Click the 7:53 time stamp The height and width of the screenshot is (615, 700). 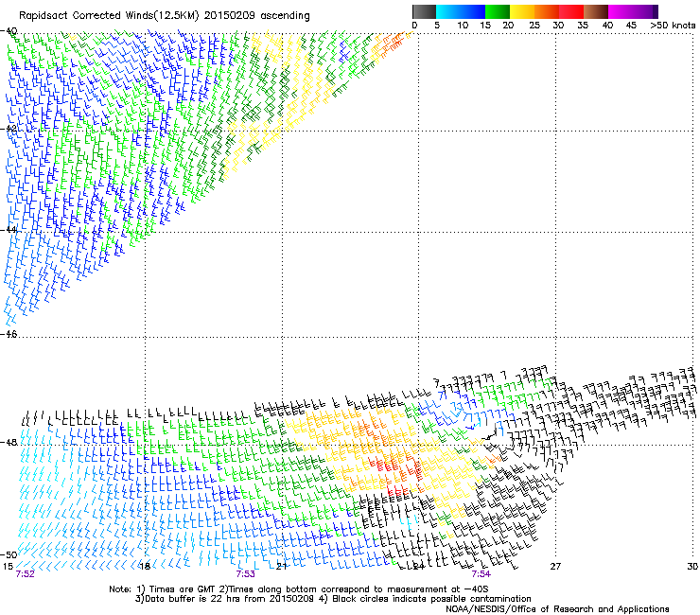pos(246,574)
